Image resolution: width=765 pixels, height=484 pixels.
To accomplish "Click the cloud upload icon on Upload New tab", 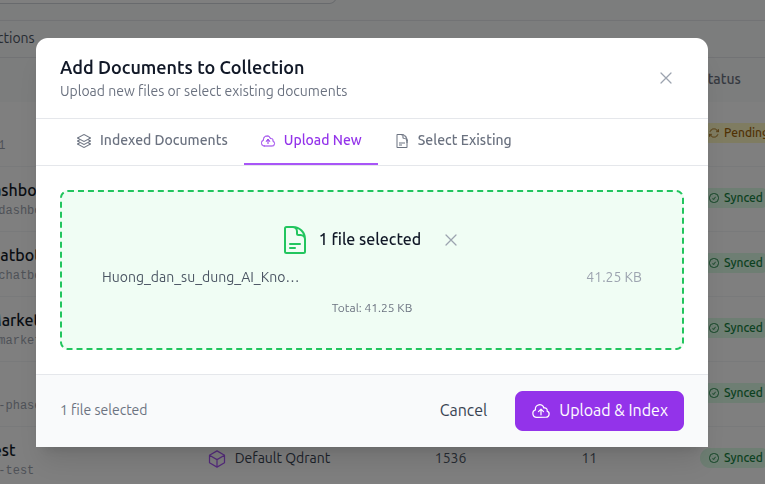I will [267, 141].
